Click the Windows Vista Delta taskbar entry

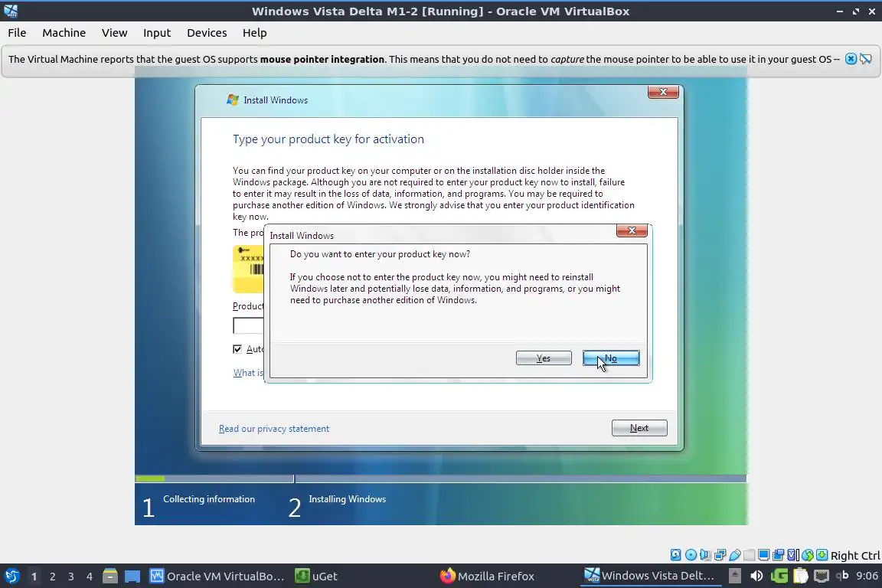[x=651, y=577]
